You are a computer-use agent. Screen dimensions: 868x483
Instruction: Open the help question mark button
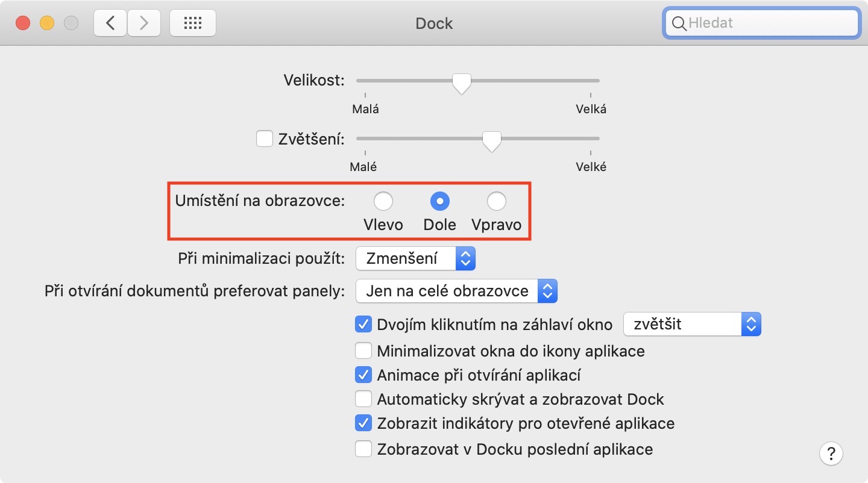click(831, 453)
